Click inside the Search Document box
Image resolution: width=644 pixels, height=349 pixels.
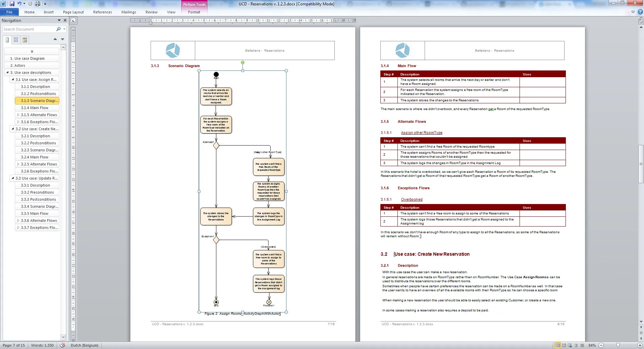[x=29, y=29]
